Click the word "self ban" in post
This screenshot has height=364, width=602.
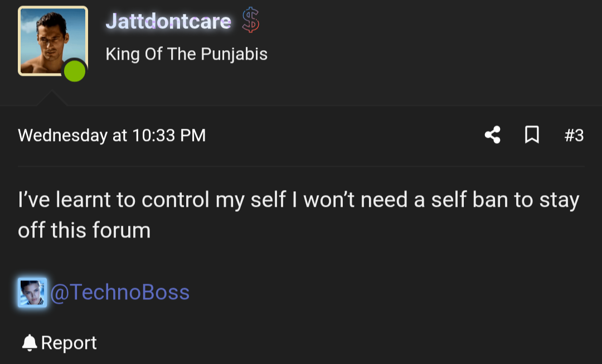point(469,200)
